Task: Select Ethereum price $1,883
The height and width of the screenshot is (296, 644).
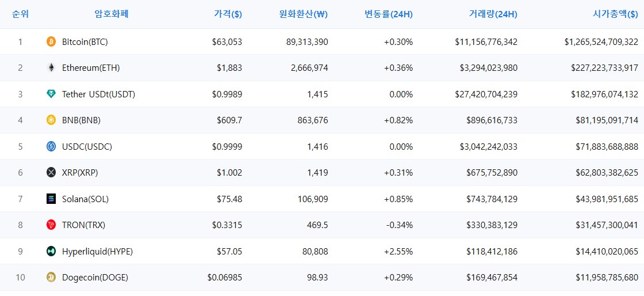Action: 229,68
